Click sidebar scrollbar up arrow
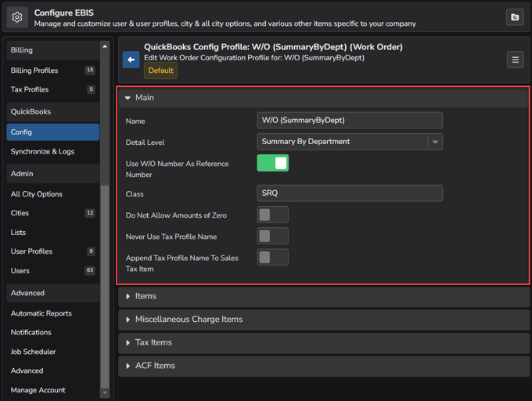Image resolution: width=532 pixels, height=401 pixels. point(105,46)
